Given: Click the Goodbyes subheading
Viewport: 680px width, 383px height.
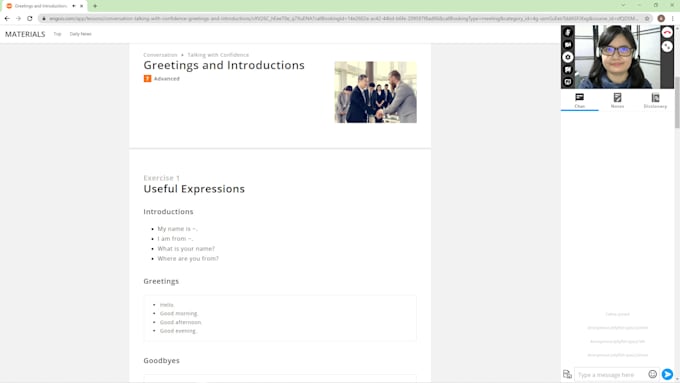Looking at the screenshot, I should (161, 360).
